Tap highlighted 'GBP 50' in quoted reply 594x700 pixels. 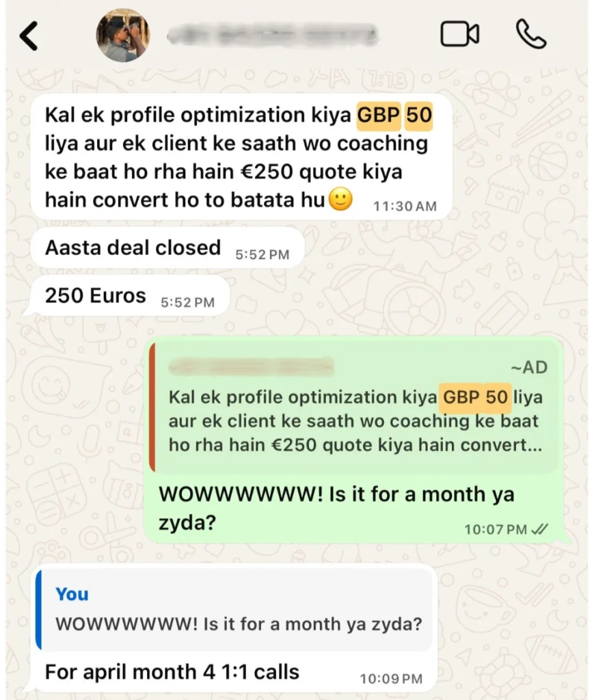coord(476,397)
